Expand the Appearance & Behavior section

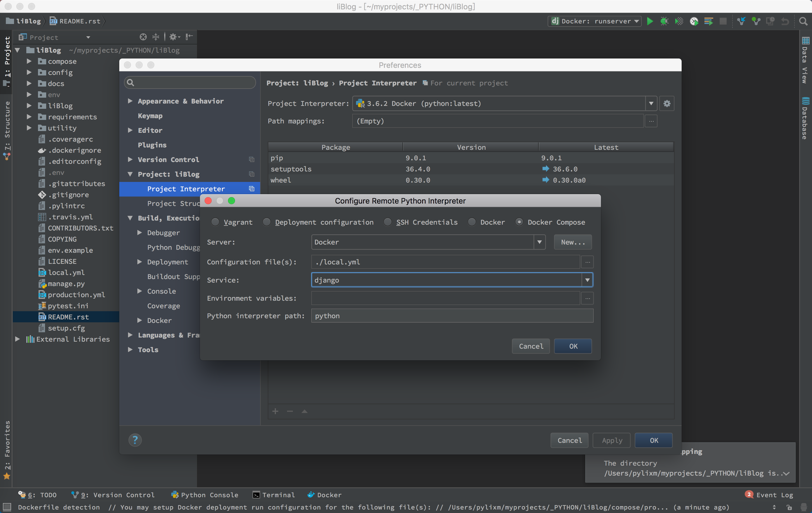pyautogui.click(x=130, y=101)
